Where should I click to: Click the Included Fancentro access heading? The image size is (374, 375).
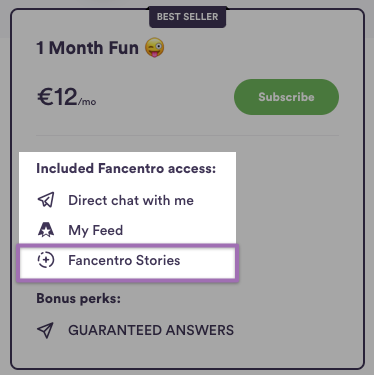pyautogui.click(x=126, y=168)
